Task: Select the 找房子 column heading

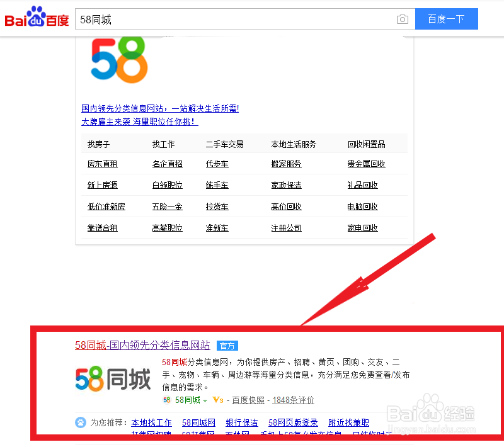Action: pyautogui.click(x=99, y=145)
